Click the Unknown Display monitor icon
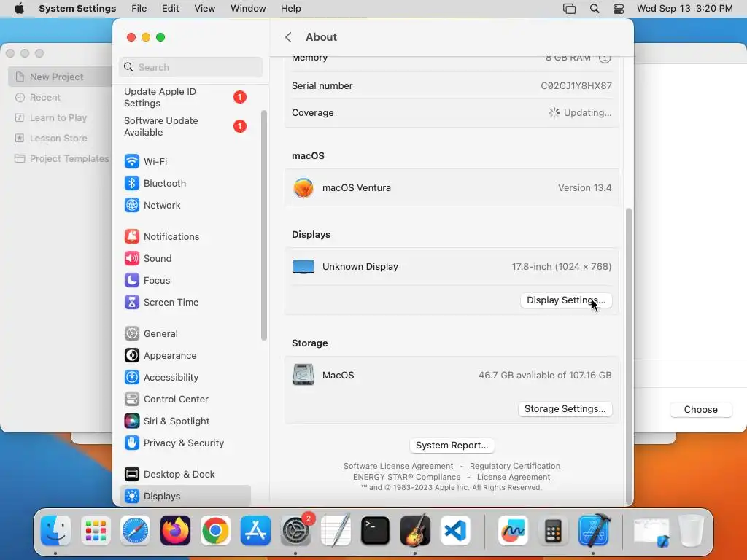This screenshot has height=560, width=747. (x=303, y=267)
